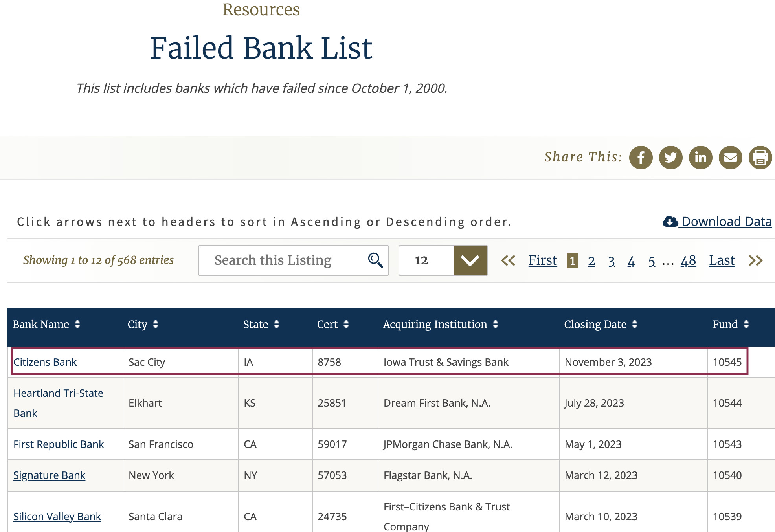
Task: Jump to page 48 of results
Action: [689, 261]
